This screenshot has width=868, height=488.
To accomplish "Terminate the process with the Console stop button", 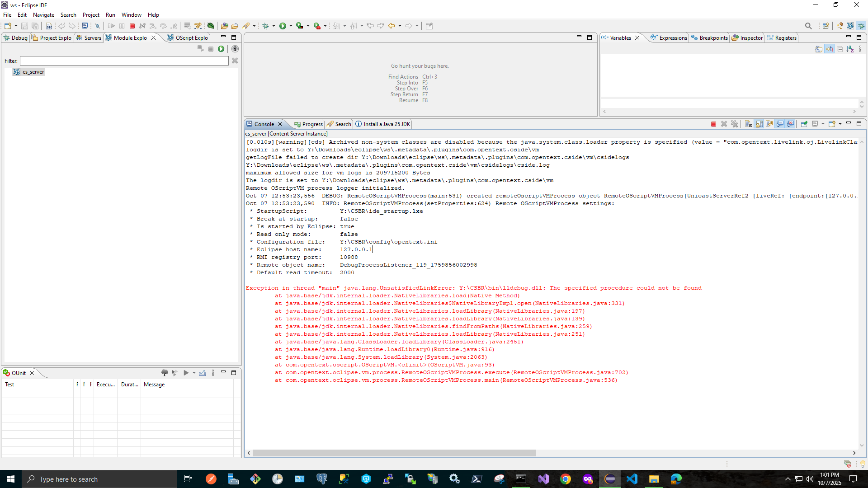I will [x=713, y=124].
